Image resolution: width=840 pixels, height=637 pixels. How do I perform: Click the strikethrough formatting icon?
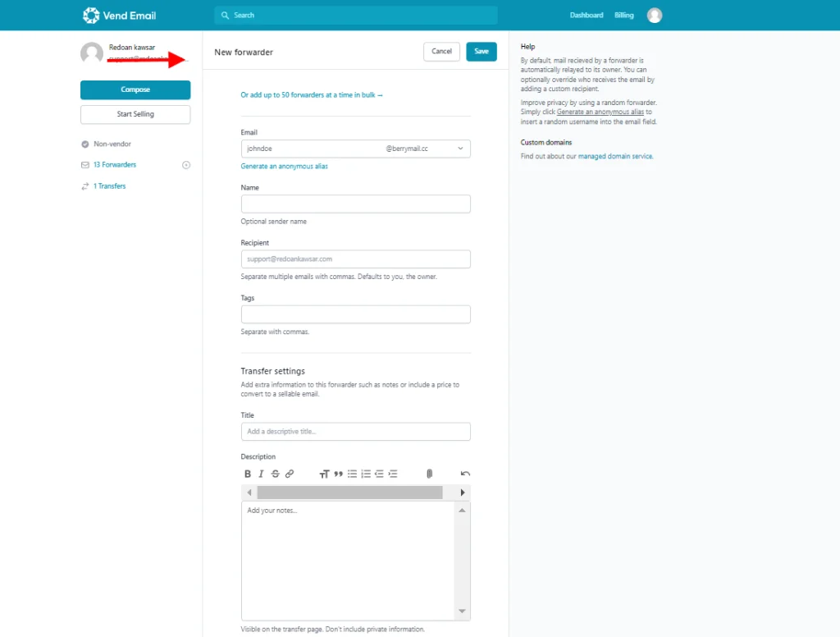(275, 474)
